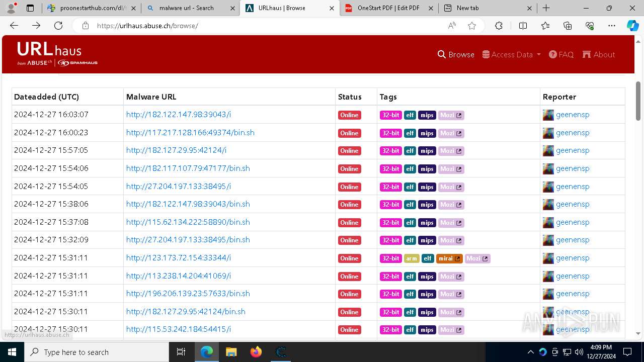
Task: Open Browser essentials heart icon
Action: [x=590, y=26]
